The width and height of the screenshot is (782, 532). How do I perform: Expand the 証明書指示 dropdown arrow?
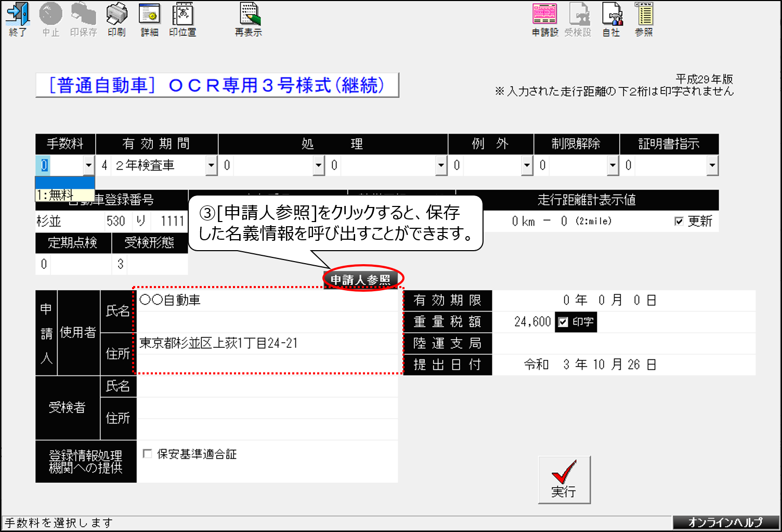point(712,165)
